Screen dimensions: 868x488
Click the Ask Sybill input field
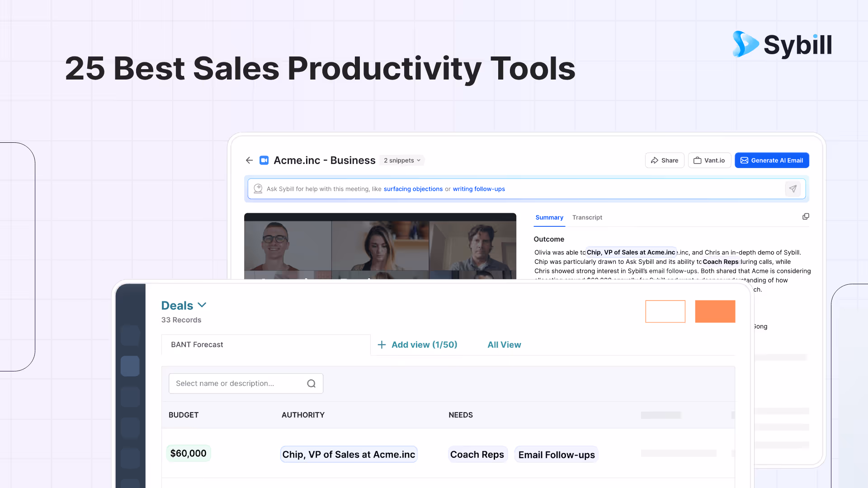pyautogui.click(x=527, y=189)
